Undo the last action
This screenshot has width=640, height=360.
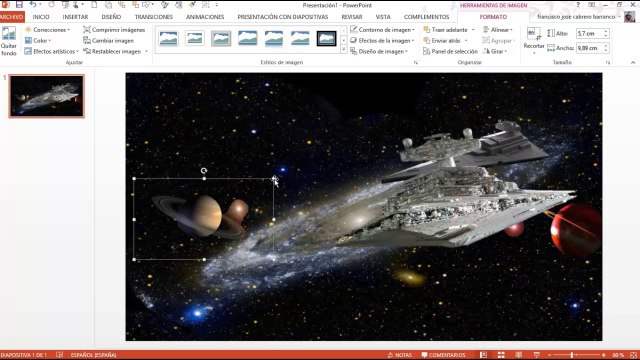pos(33,5)
